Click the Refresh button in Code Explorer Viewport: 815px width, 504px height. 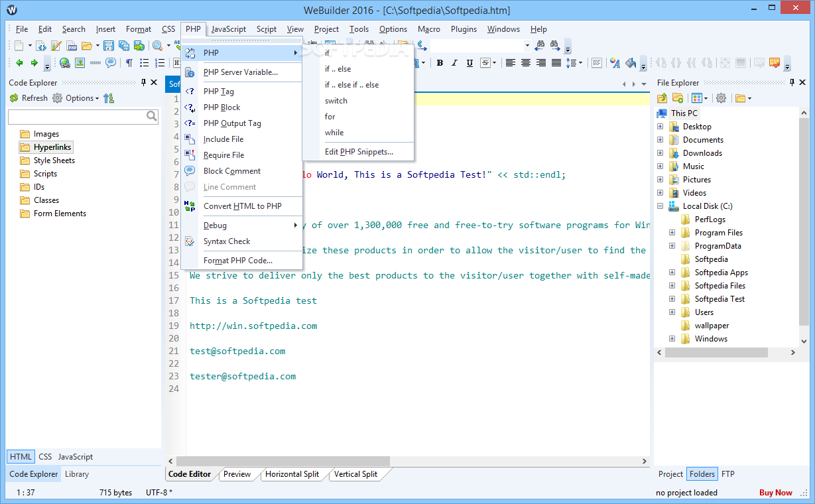[29, 98]
